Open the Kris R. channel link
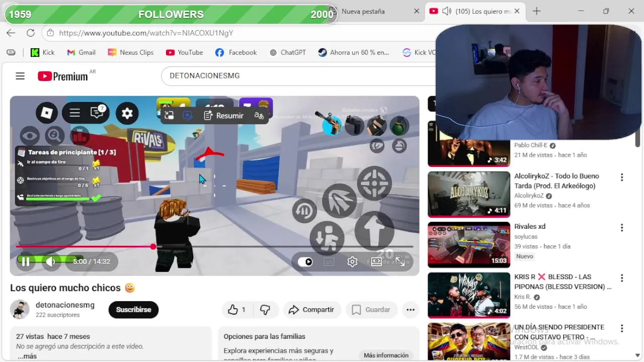 tap(522, 297)
